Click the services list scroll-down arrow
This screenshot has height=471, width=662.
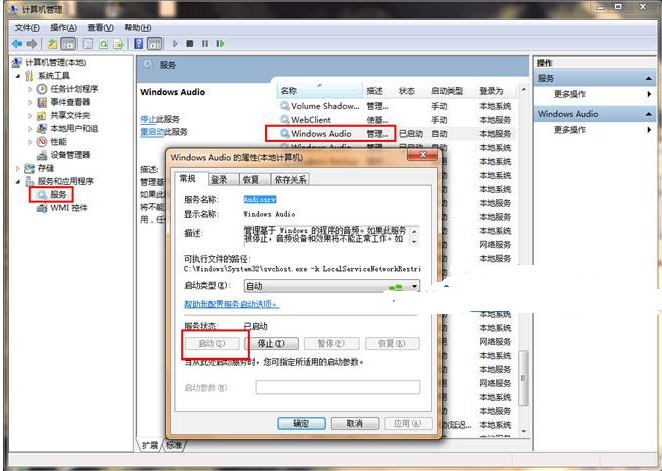tap(524, 431)
